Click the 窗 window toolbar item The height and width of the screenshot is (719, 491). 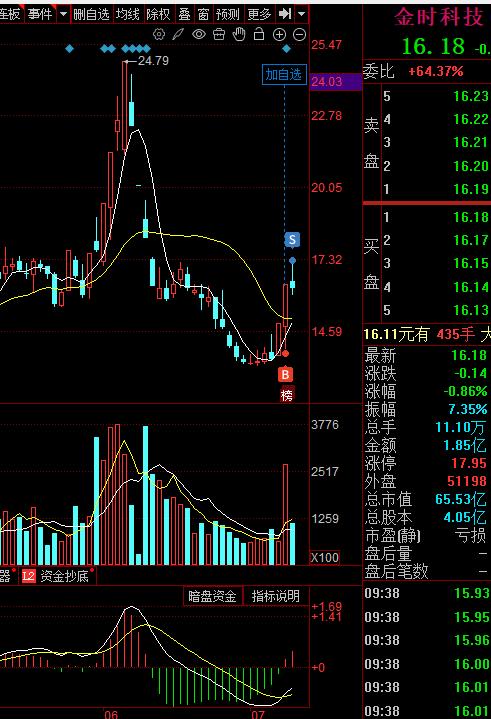point(204,14)
